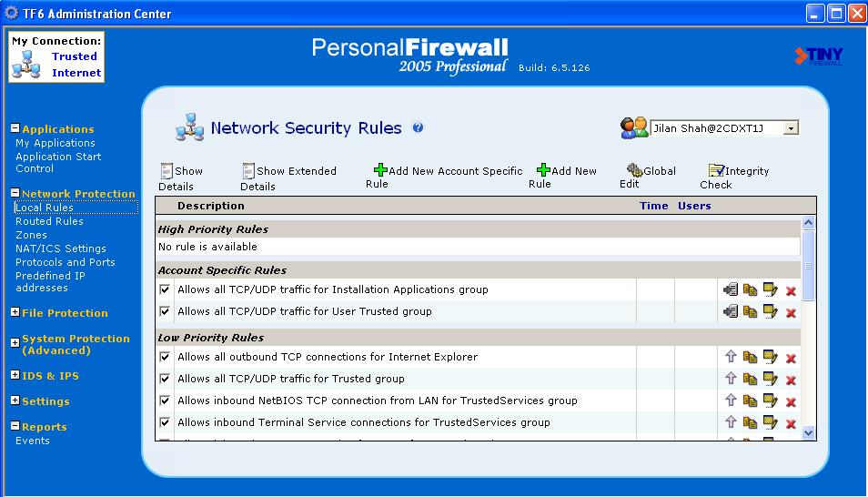Toggle checkbox for User Trusted group rule
The image size is (868, 497).
pos(165,311)
